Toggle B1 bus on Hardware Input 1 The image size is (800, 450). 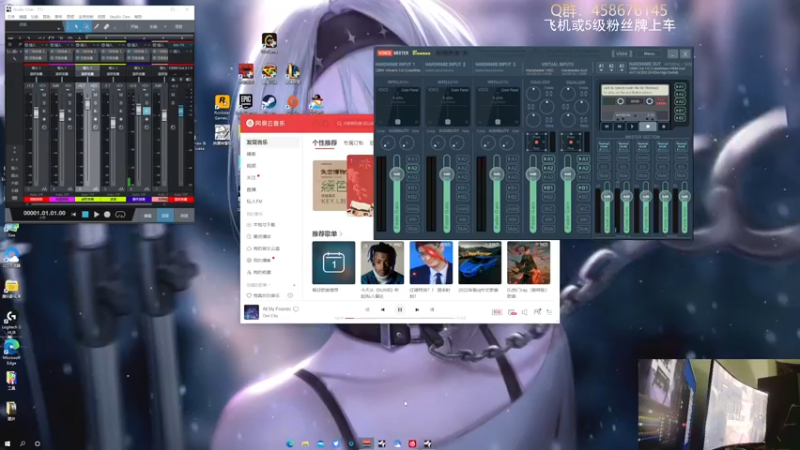pos(412,188)
